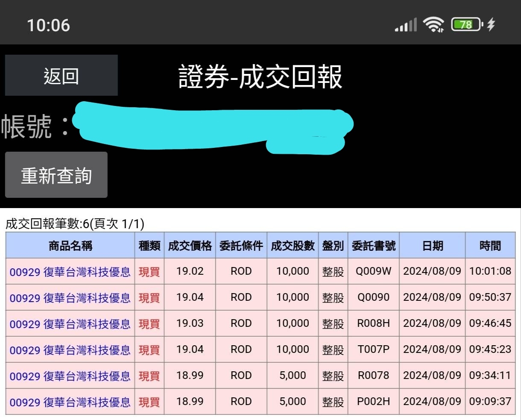Select the 種類 column header

point(149,246)
